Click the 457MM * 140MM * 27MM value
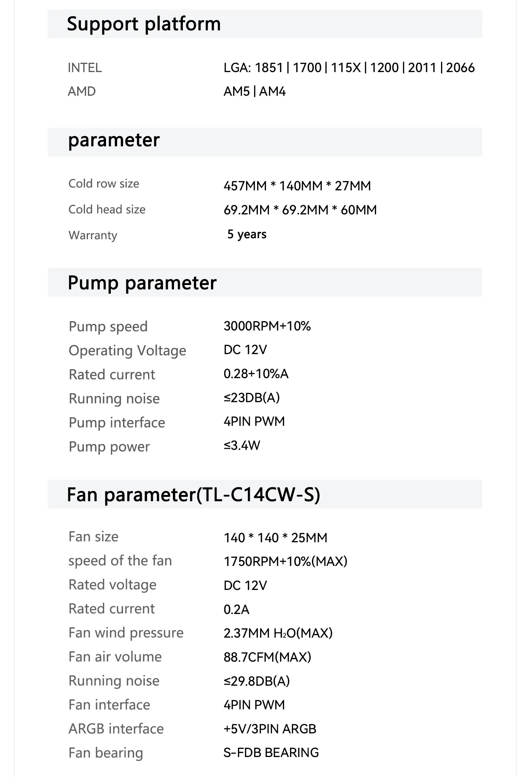Screen dimensions: 532x777 tap(297, 186)
